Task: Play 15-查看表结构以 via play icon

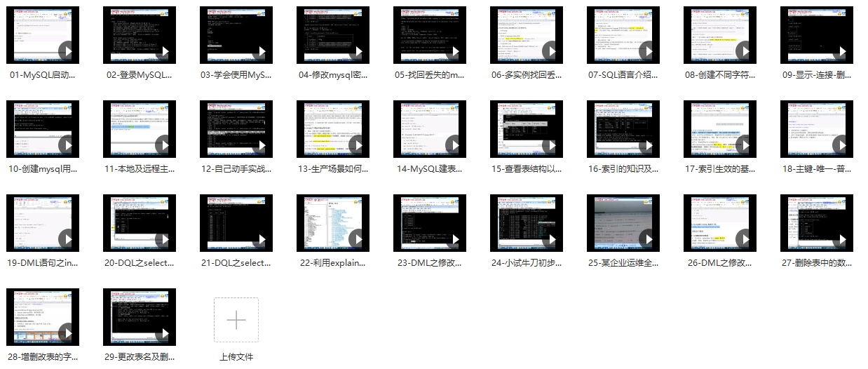Action: click(x=551, y=145)
